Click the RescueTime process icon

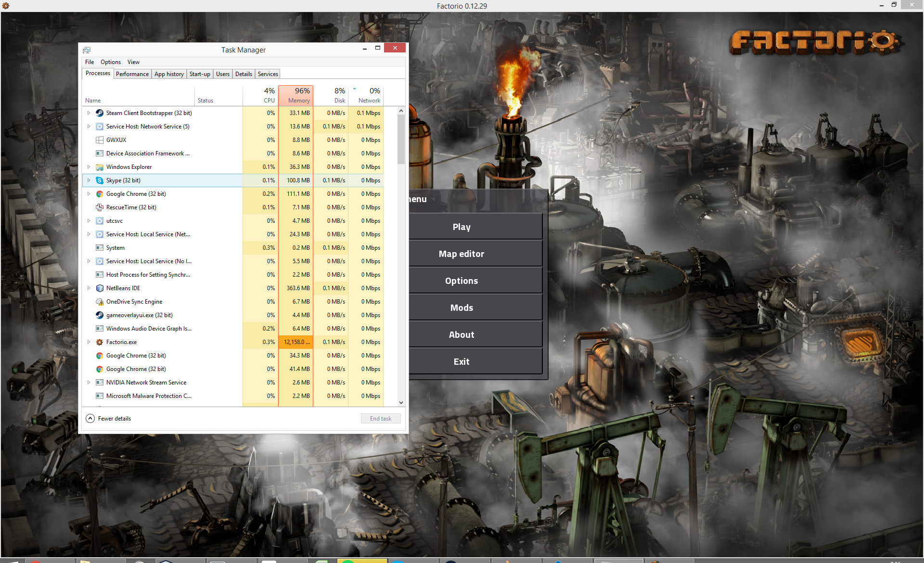100,207
